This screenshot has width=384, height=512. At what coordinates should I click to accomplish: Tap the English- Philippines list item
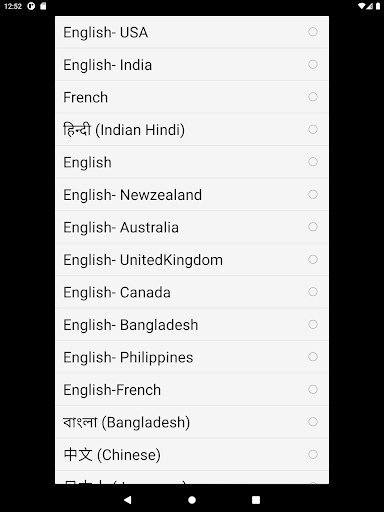tap(192, 357)
